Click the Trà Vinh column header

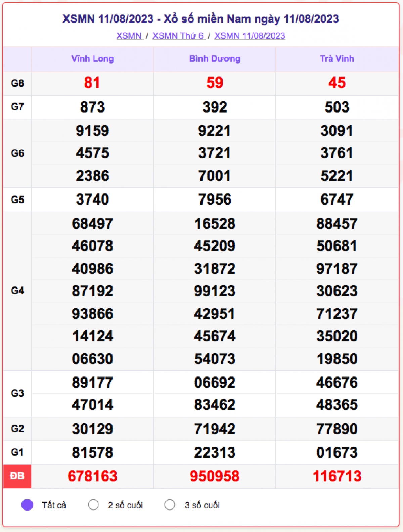[337, 59]
